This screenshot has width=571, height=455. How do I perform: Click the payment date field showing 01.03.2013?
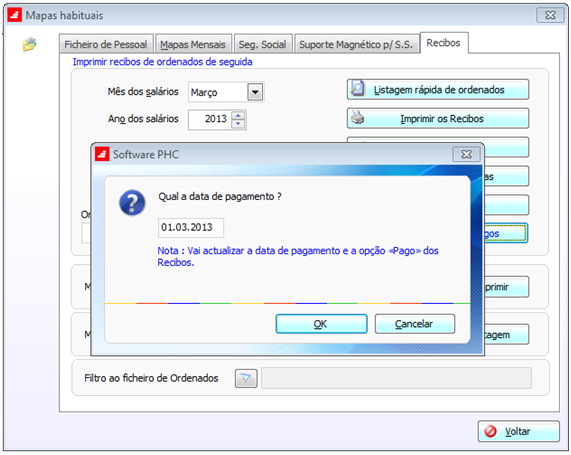(x=191, y=228)
